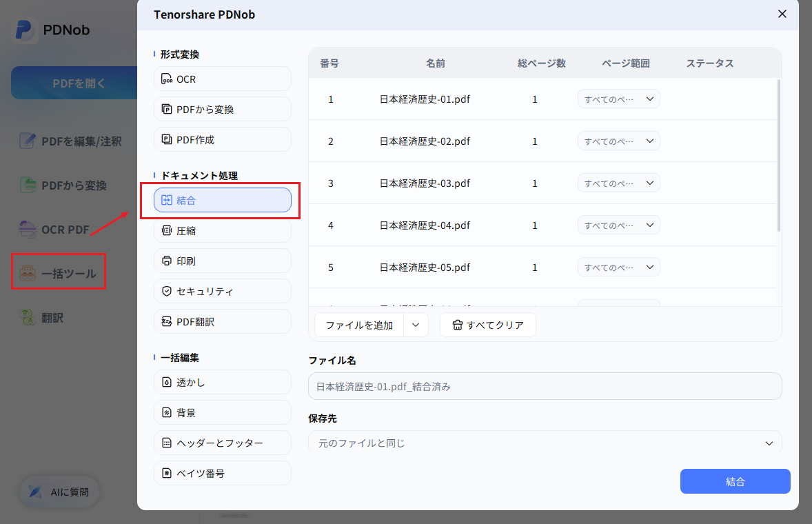Click the ステータス column header

[710, 63]
